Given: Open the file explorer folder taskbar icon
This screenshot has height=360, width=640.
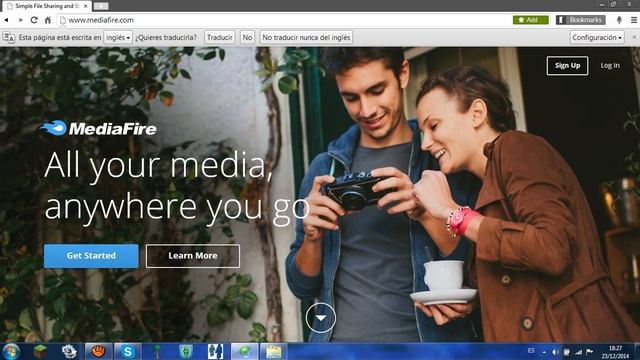Looking at the screenshot, I should [273, 351].
